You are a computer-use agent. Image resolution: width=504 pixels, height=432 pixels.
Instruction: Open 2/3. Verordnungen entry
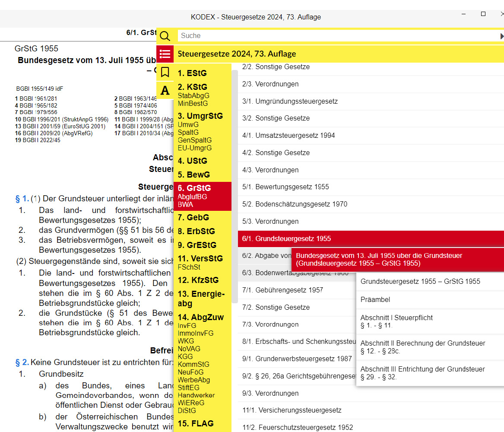point(371,84)
